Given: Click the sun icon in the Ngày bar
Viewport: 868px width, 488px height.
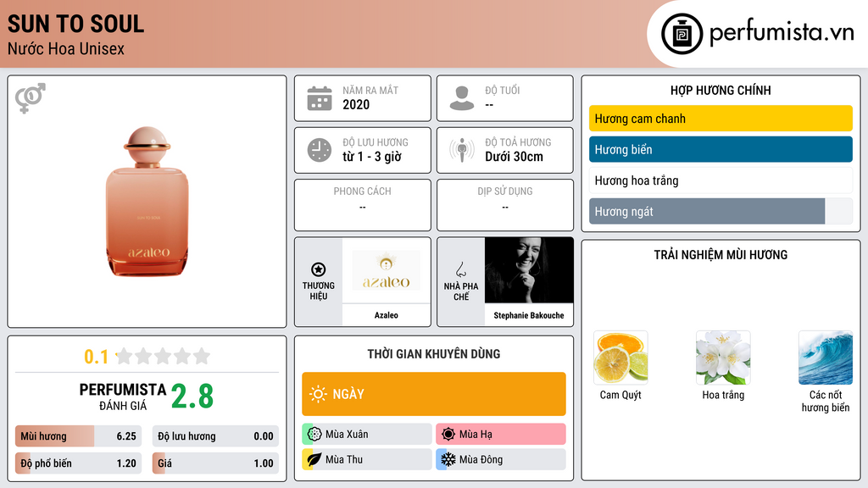Looking at the screenshot, I should 319,394.
